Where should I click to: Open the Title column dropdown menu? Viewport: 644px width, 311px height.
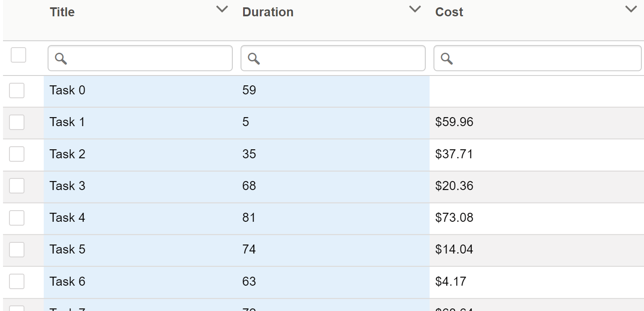click(222, 9)
